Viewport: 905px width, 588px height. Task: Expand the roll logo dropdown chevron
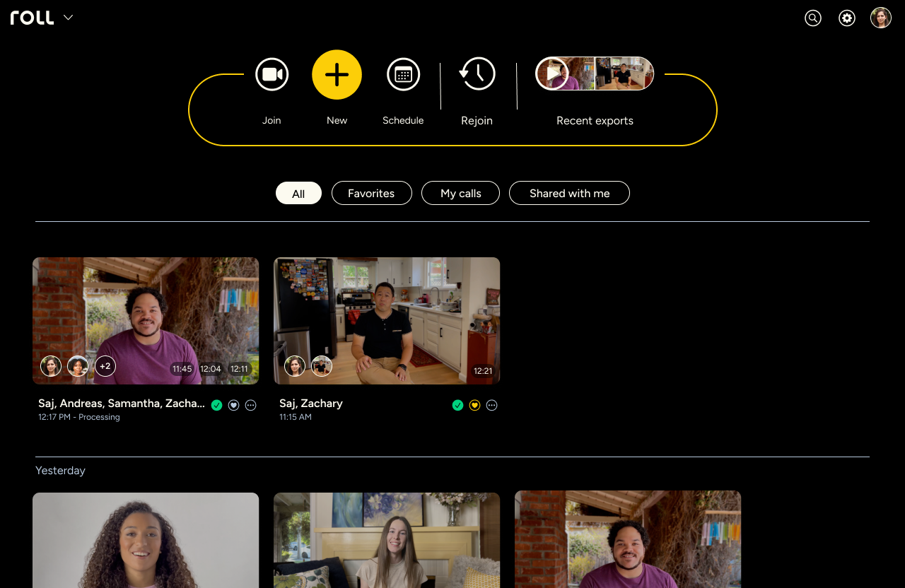point(68,17)
